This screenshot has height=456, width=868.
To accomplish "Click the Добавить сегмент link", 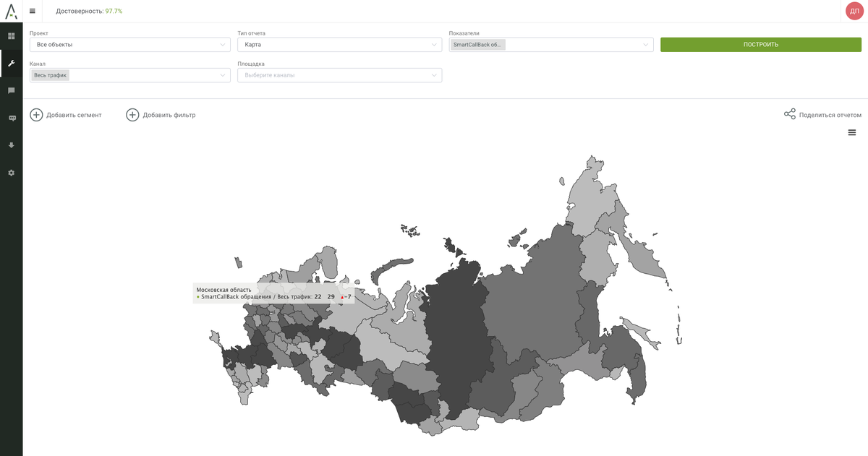I will [x=74, y=115].
